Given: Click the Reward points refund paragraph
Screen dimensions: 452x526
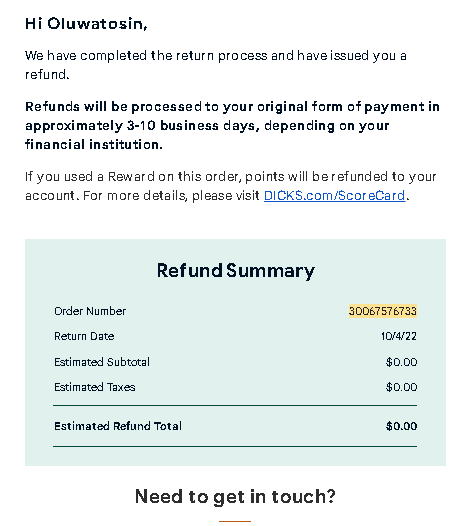Looking at the screenshot, I should (231, 186).
